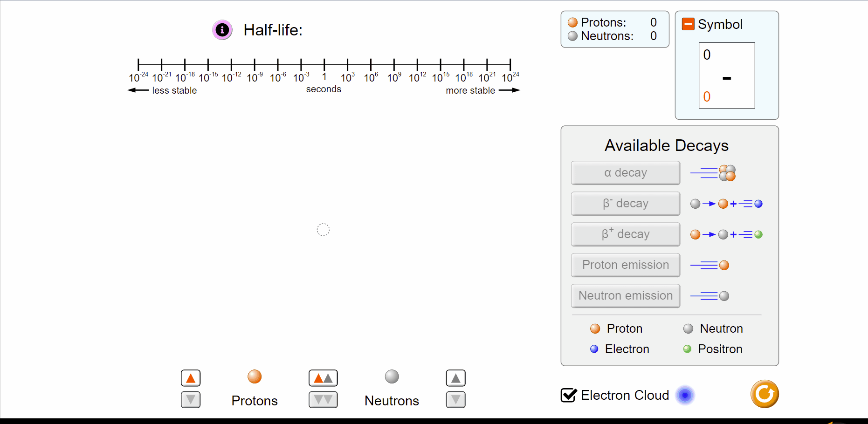Click the Half-life info icon
The width and height of the screenshot is (868, 424).
(222, 30)
